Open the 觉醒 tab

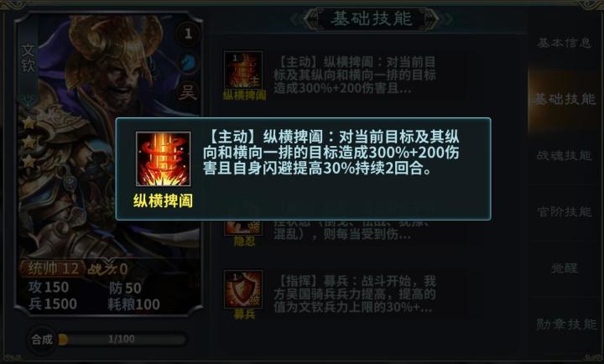coord(564,268)
